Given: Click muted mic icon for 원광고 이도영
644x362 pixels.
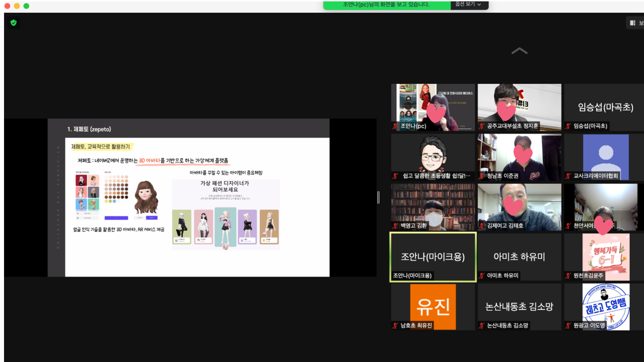Looking at the screenshot, I should (x=568, y=325).
